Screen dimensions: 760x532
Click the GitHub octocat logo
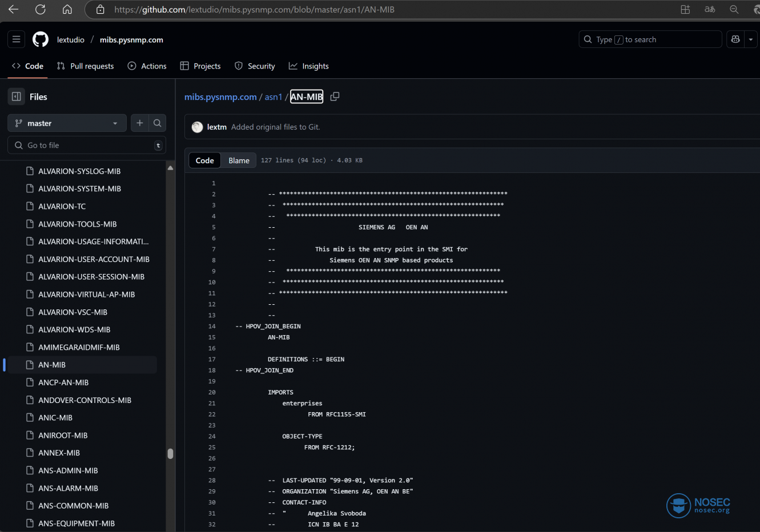click(x=41, y=39)
